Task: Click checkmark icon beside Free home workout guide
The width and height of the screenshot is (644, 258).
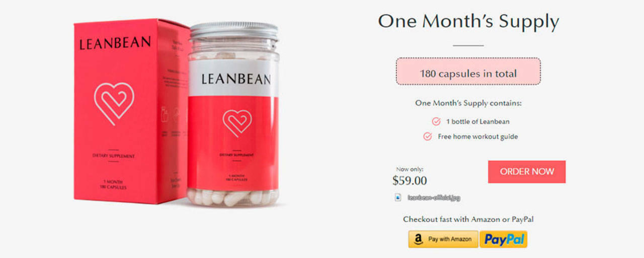Action: pos(428,136)
